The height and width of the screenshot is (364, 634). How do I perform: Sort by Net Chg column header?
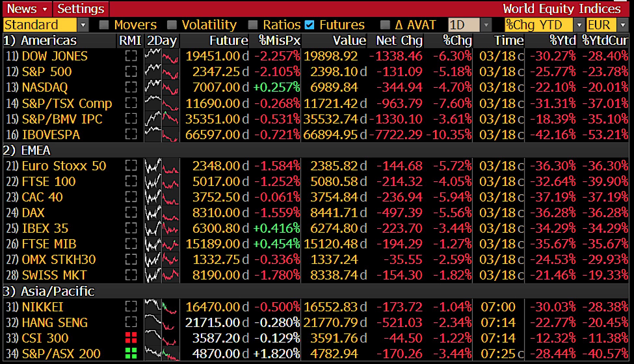[399, 41]
